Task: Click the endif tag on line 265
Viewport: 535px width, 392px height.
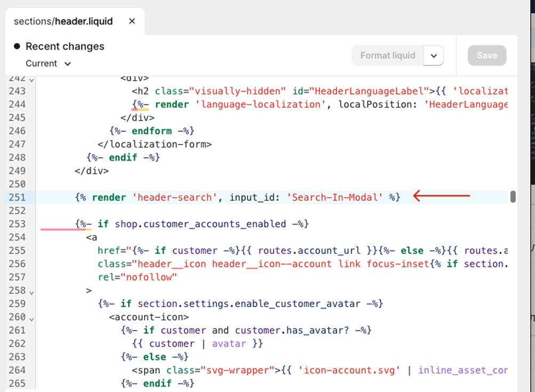Action: [x=157, y=383]
